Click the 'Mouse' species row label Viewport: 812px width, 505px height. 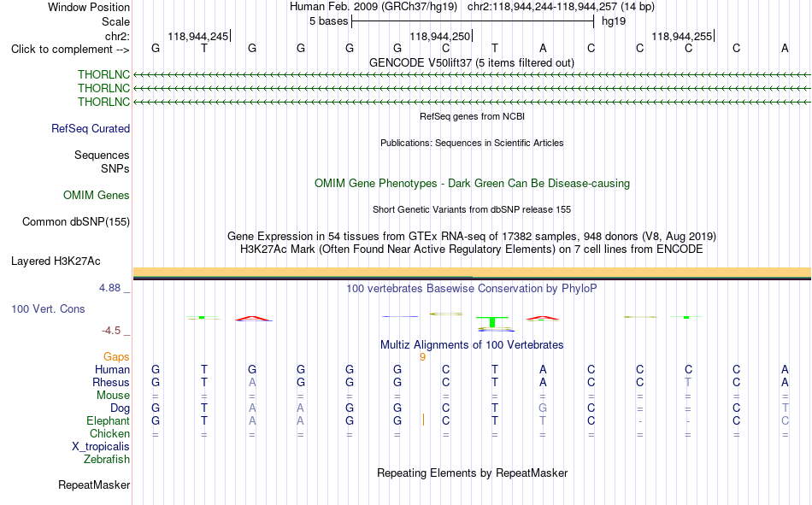113,395
